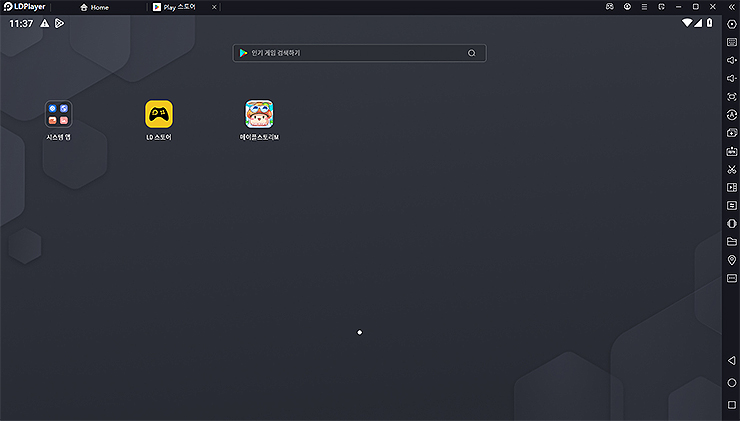
Task: Click the download circle icon in title bar
Action: [627, 7]
